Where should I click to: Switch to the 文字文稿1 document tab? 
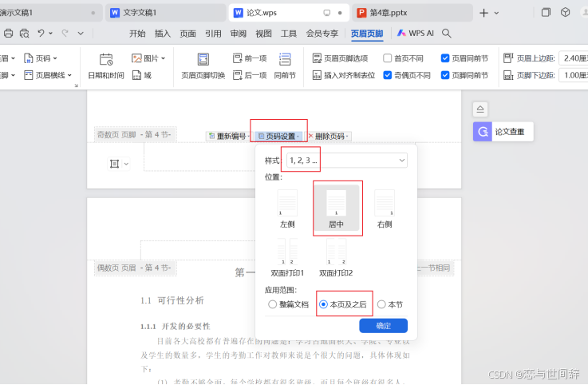[165, 13]
